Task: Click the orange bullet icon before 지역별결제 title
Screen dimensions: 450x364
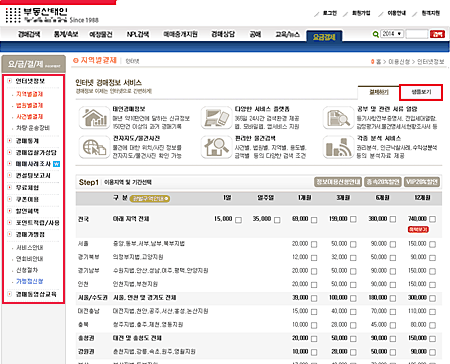Action: pos(76,60)
